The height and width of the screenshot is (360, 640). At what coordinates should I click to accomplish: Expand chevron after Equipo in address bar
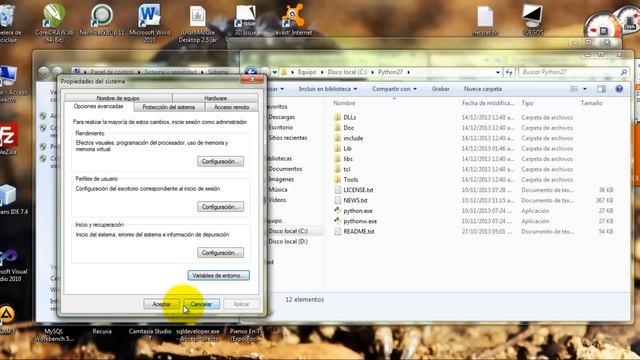[x=322, y=72]
